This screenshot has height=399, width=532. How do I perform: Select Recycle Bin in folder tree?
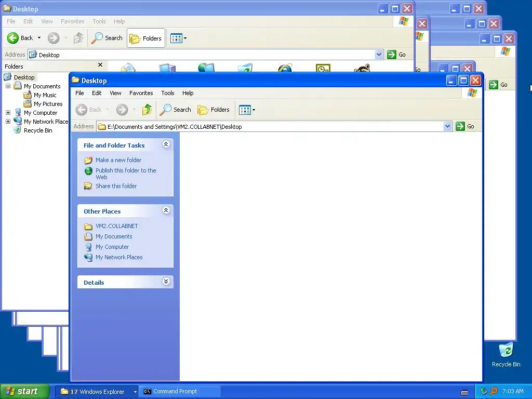[37, 130]
